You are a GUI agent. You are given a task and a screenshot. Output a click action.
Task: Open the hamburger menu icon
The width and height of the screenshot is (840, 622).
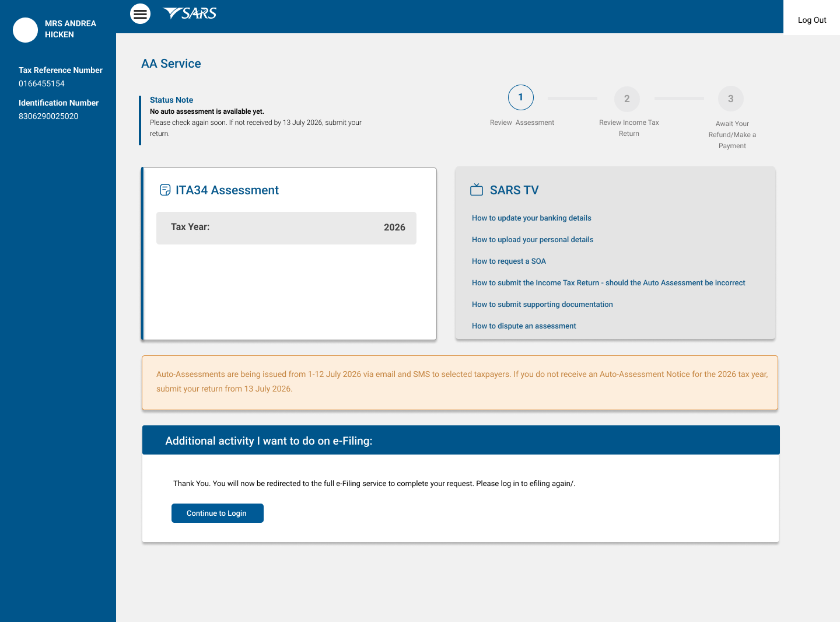[140, 13]
